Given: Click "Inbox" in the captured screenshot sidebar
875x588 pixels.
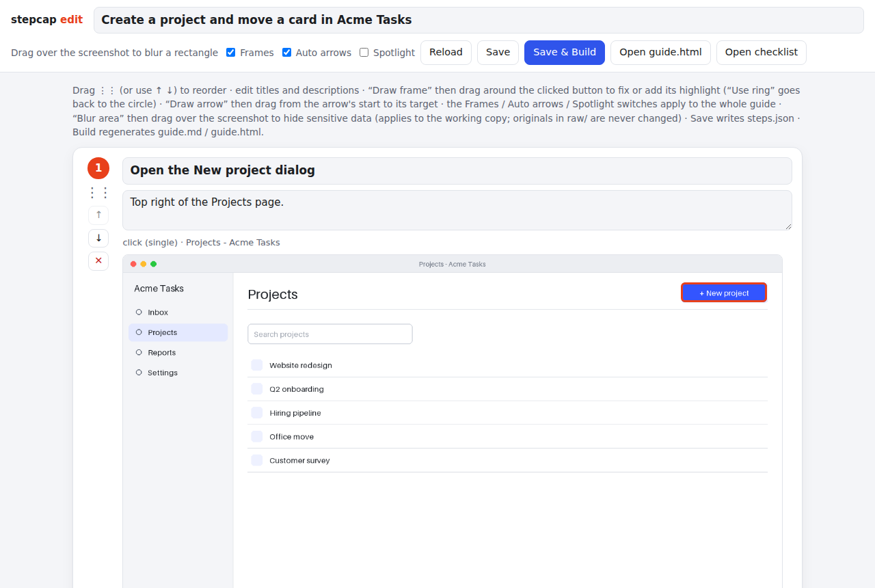Looking at the screenshot, I should 158,312.
